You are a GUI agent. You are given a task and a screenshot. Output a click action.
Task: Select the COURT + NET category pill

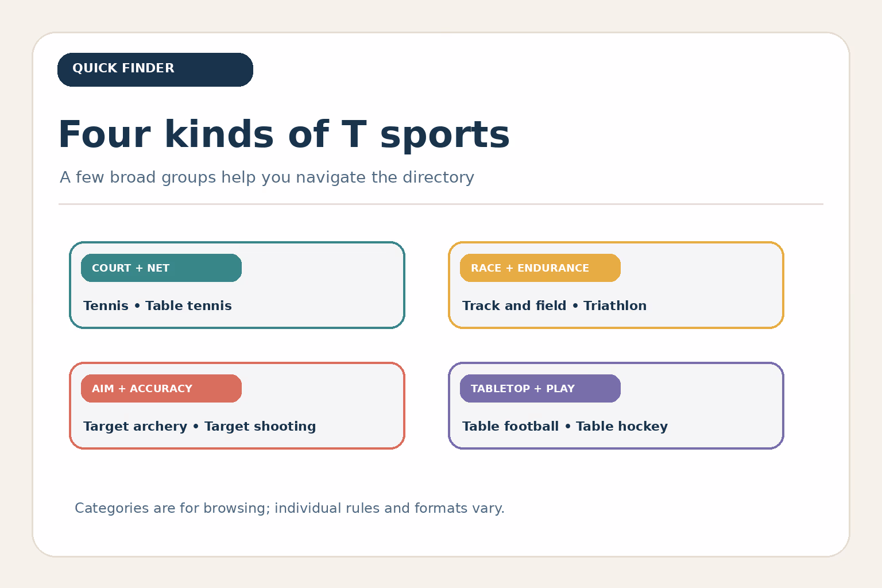coord(161,268)
